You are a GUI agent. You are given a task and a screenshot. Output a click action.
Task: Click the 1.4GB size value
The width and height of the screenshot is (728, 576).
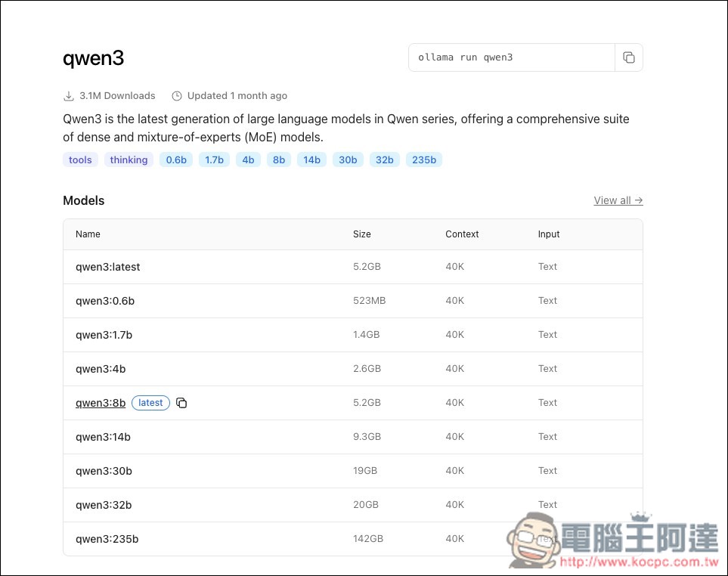[x=367, y=335]
